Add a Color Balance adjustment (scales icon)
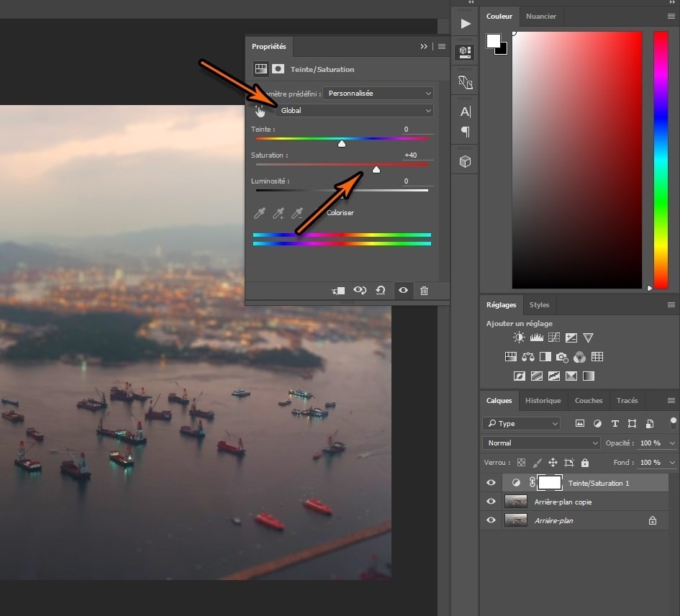The image size is (680, 616). [528, 357]
